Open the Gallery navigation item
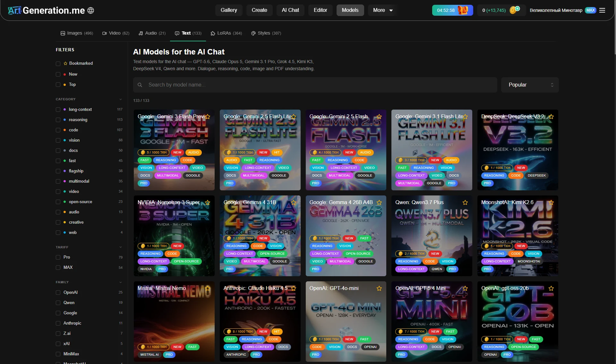Screen dimensions: 616x364 229,10
